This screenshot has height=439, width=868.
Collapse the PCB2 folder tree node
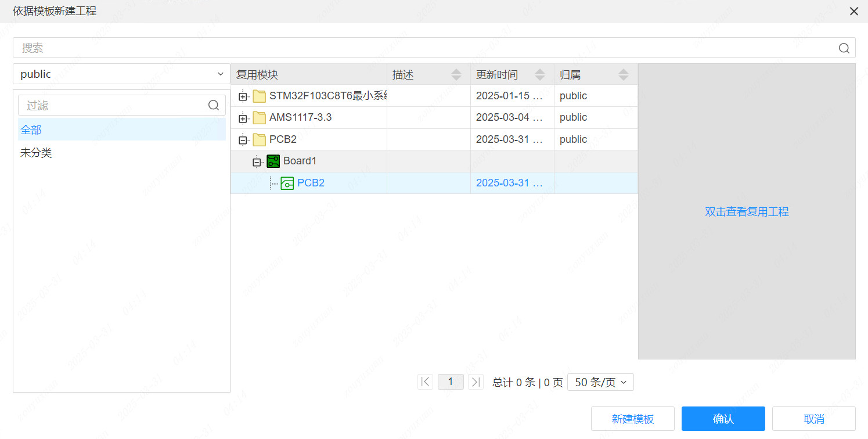pos(243,140)
